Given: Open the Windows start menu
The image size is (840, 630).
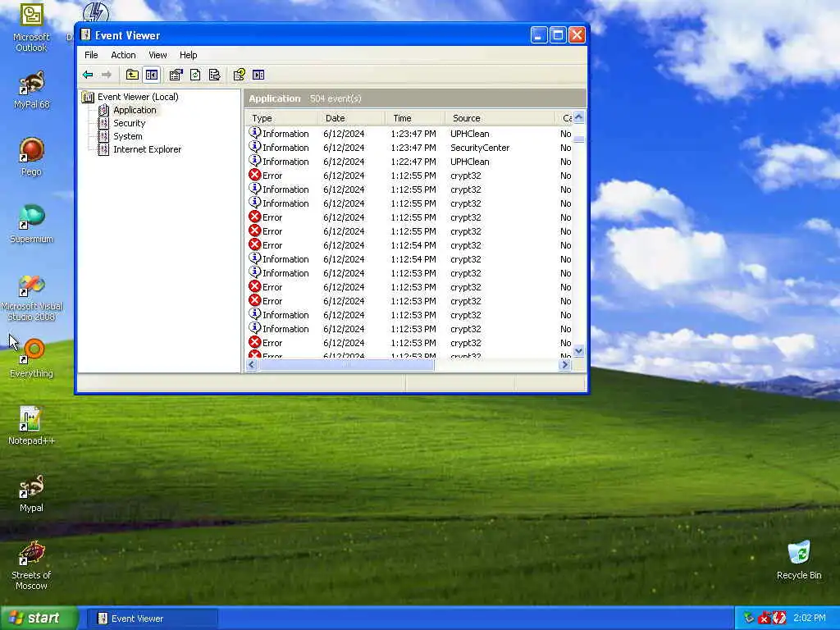Looking at the screenshot, I should click(39, 619).
